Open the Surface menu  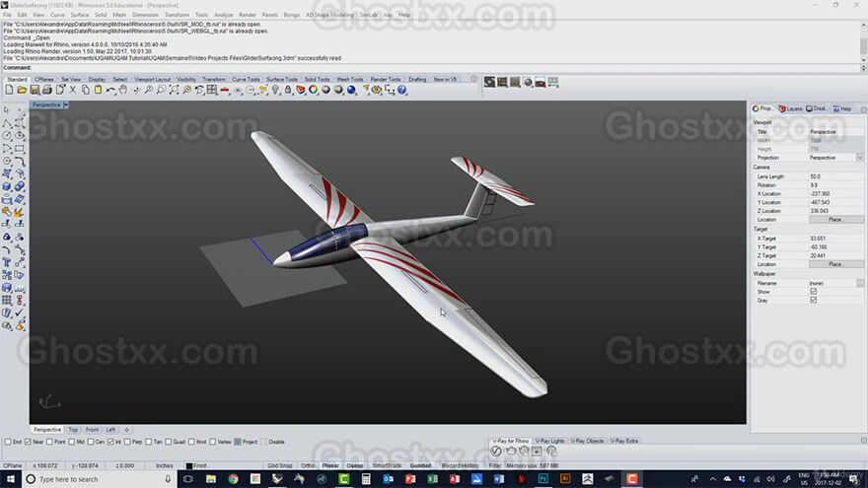79,15
